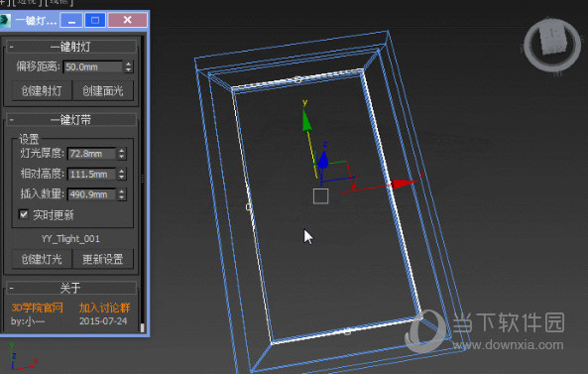Click the 2015-07-24 date text
588x374 pixels.
103,321
